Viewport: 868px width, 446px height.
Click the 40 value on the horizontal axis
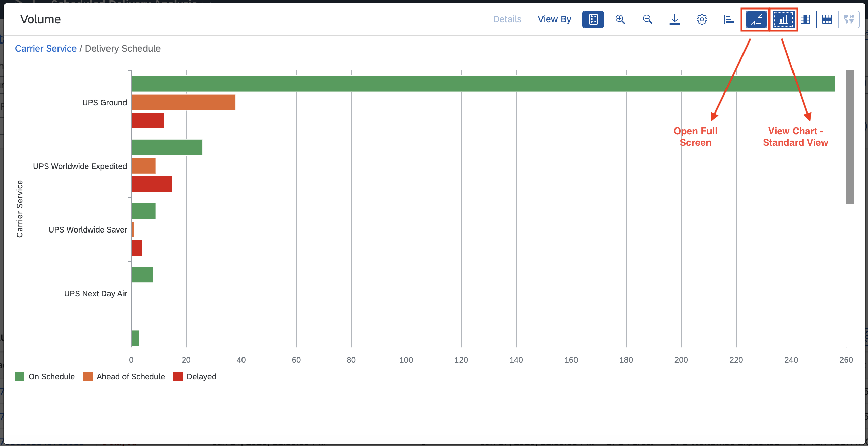click(x=241, y=360)
